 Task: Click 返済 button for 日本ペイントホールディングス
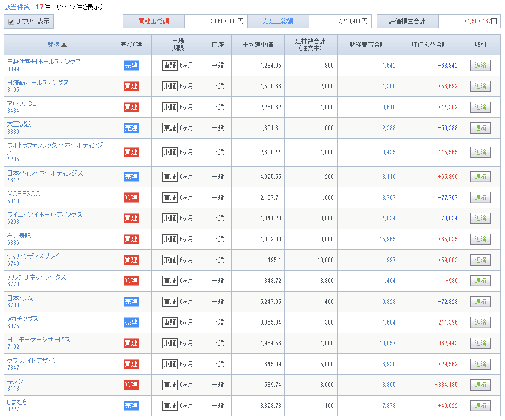tap(480, 177)
